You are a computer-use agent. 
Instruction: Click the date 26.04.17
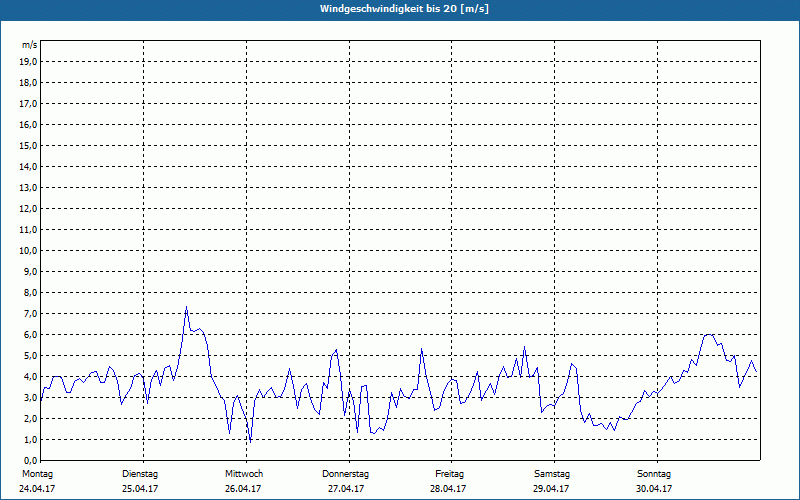(243, 489)
